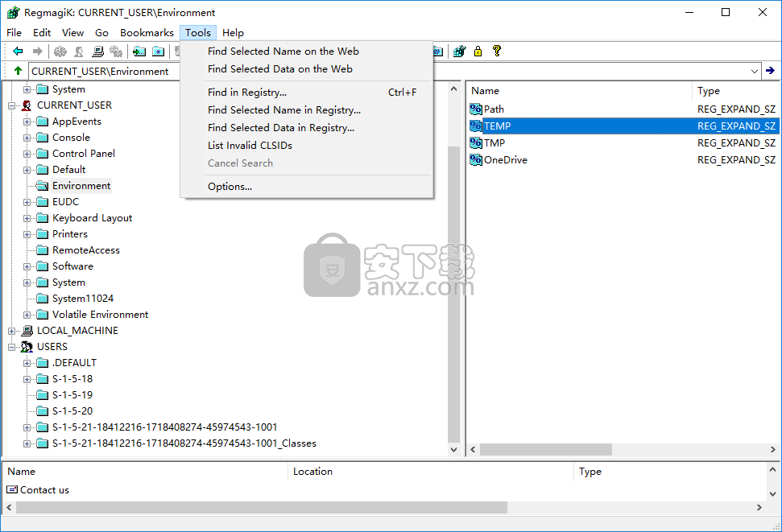Viewport: 782px width, 532px height.
Task: Open help via the question mark icon
Action: point(497,51)
